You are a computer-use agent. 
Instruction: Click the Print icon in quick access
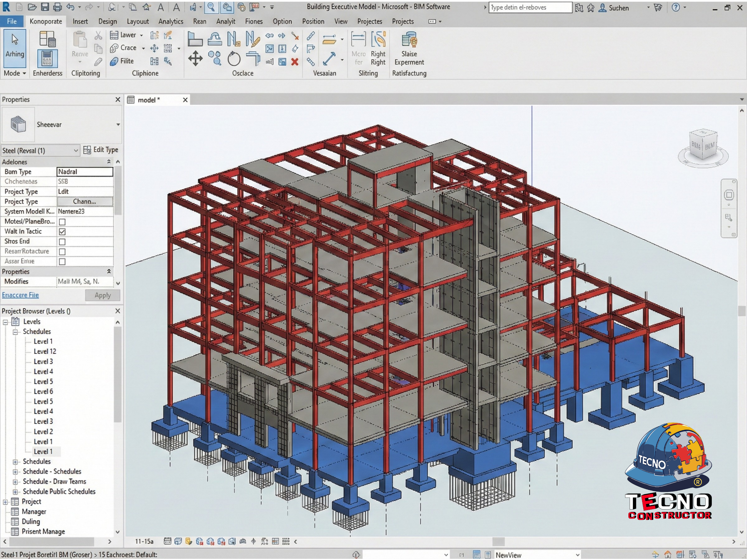pos(57,7)
